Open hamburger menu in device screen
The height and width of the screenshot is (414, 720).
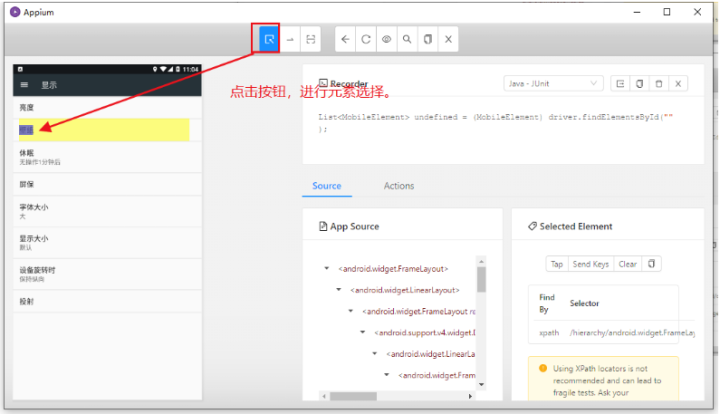[24, 85]
